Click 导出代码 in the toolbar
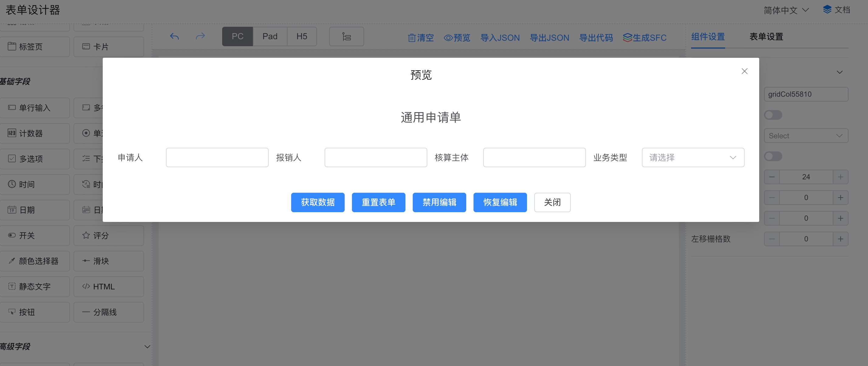Image resolution: width=868 pixels, height=366 pixels. tap(596, 38)
